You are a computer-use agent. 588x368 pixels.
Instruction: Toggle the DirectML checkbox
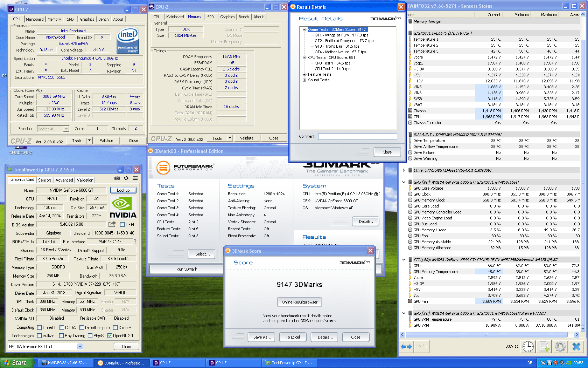pos(115,328)
